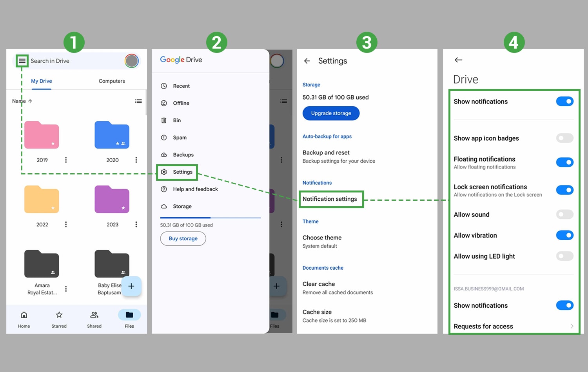Enable Show app icon badges
This screenshot has width=588, height=372.
click(564, 138)
